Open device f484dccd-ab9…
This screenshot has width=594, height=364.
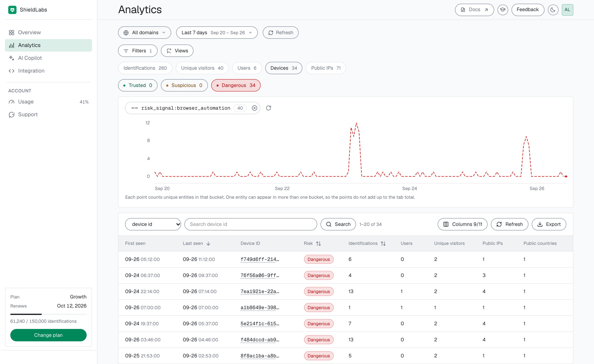(x=260, y=340)
